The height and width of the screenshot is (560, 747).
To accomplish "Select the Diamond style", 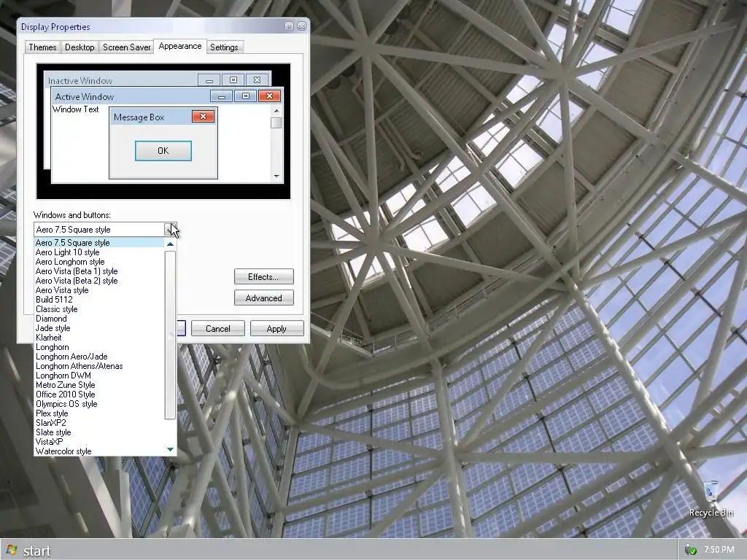I will coord(99,319).
